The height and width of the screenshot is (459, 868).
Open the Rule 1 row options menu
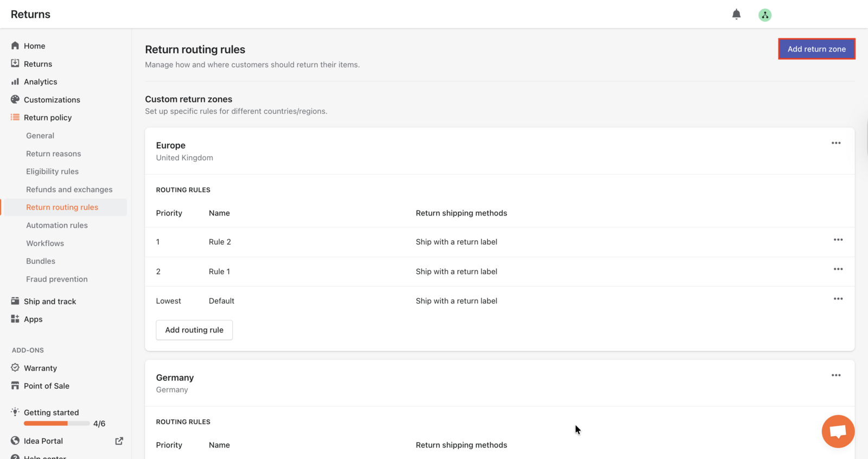tap(838, 269)
